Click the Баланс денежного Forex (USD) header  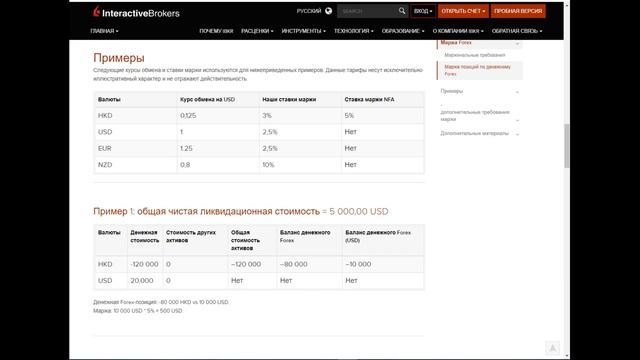(378, 236)
